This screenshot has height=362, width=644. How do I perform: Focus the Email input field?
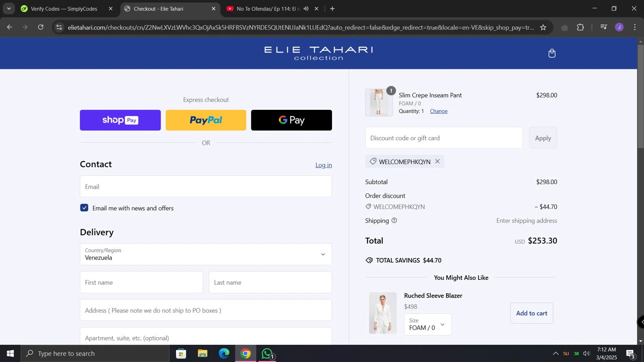click(x=206, y=187)
